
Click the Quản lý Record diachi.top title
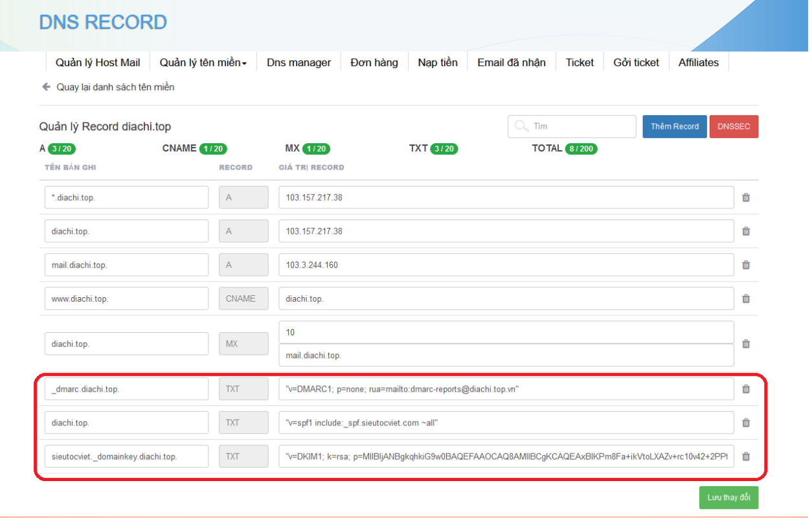[x=105, y=126]
